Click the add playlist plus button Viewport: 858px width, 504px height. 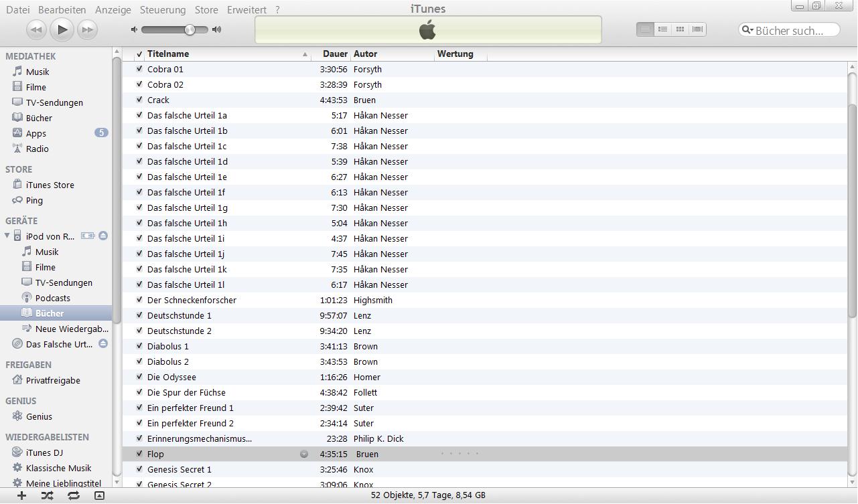21,495
